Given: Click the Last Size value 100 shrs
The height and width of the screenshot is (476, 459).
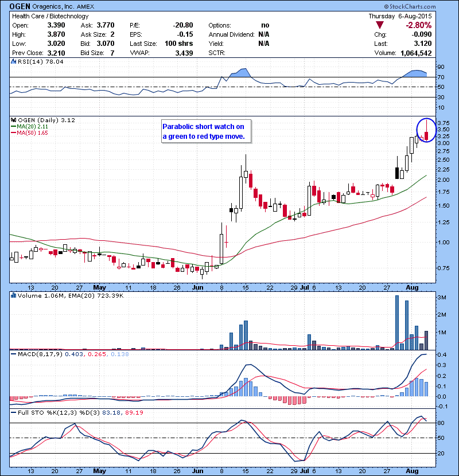Looking at the screenshot, I should [178, 44].
